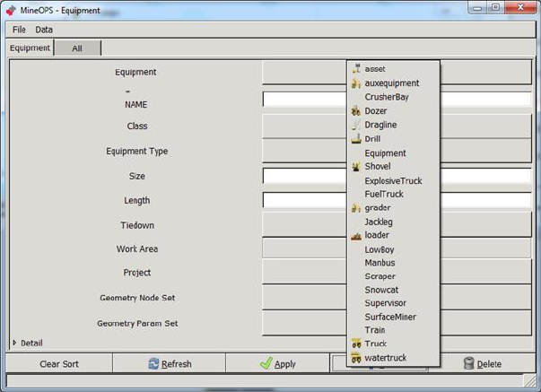Screen dimensions: 541x392
Task: Choose Snowcat from the list
Action: 393,290
